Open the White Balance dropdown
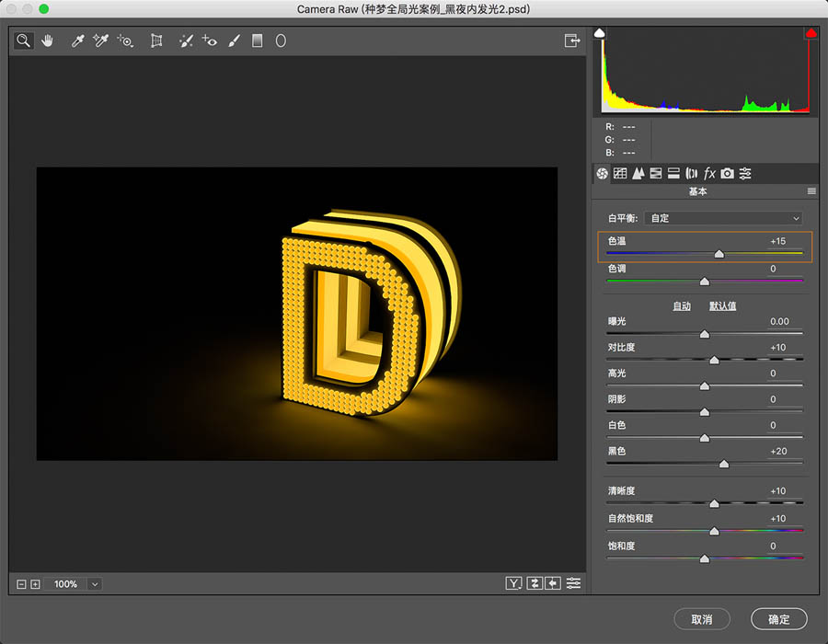The width and height of the screenshot is (828, 644). pos(723,218)
